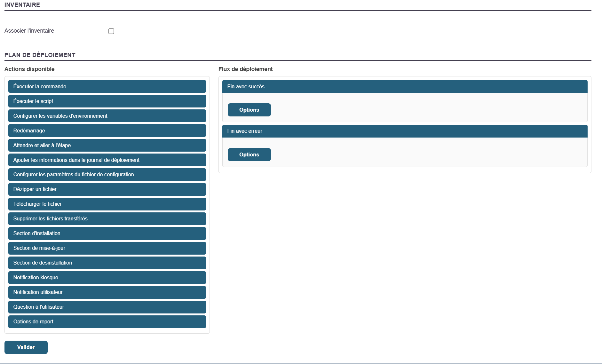Enable the Associer l'inventaire checkbox
Viewport: 602px width, 364px height.
pyautogui.click(x=111, y=31)
